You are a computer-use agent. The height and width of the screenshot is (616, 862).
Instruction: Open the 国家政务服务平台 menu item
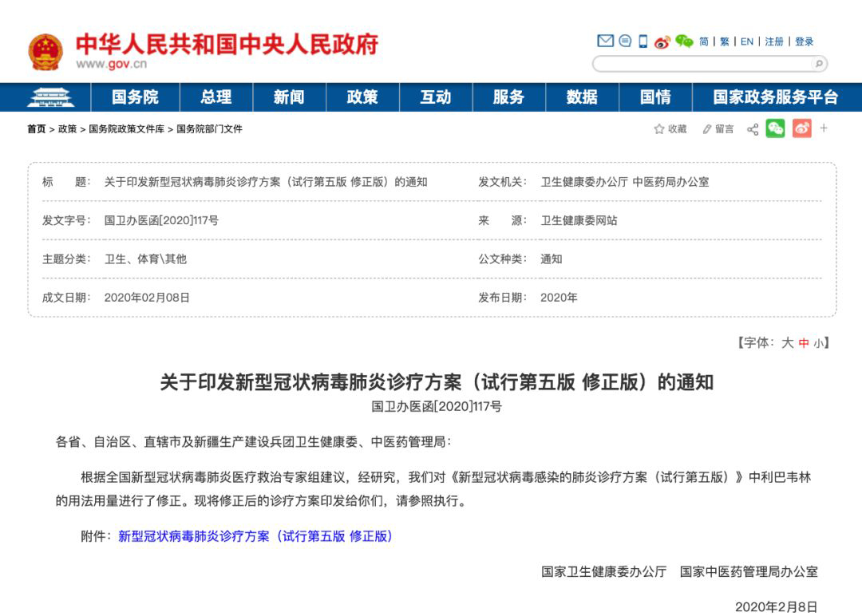coord(775,97)
